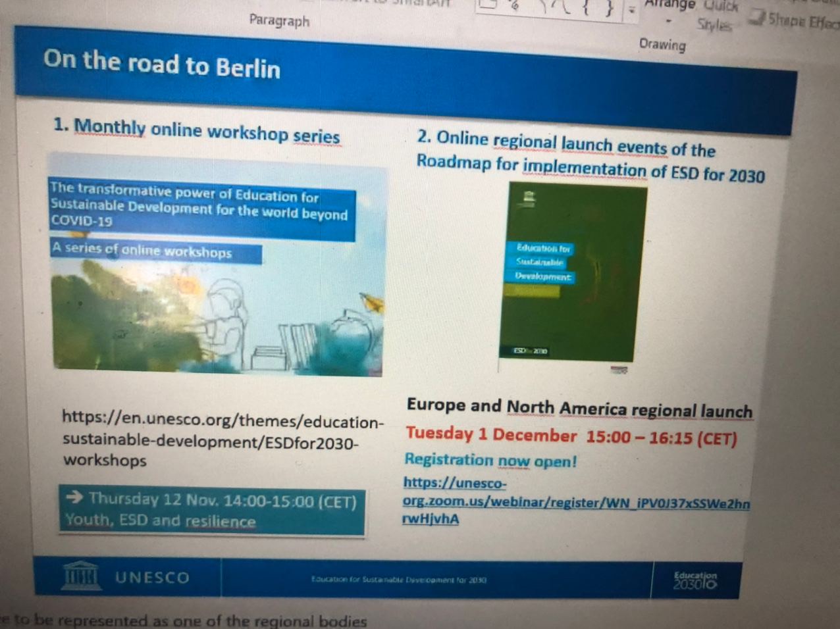Select the right brace shape in gallery
Viewport: 840px width, 629px height.
point(610,10)
